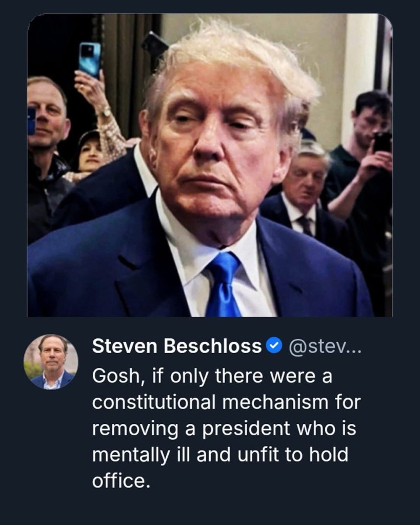Click the truncated handle @stev...
Viewport: 420px width, 525px height.
point(325,346)
